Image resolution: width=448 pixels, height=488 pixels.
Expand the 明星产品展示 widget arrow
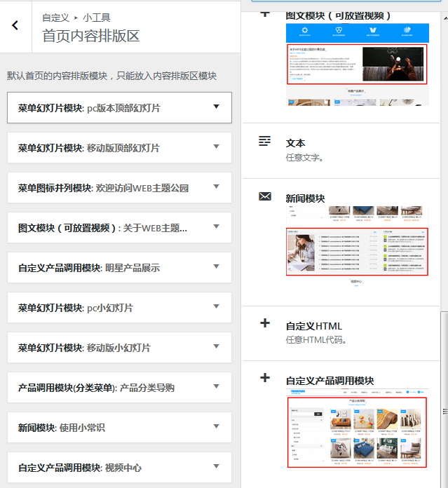pos(216,266)
